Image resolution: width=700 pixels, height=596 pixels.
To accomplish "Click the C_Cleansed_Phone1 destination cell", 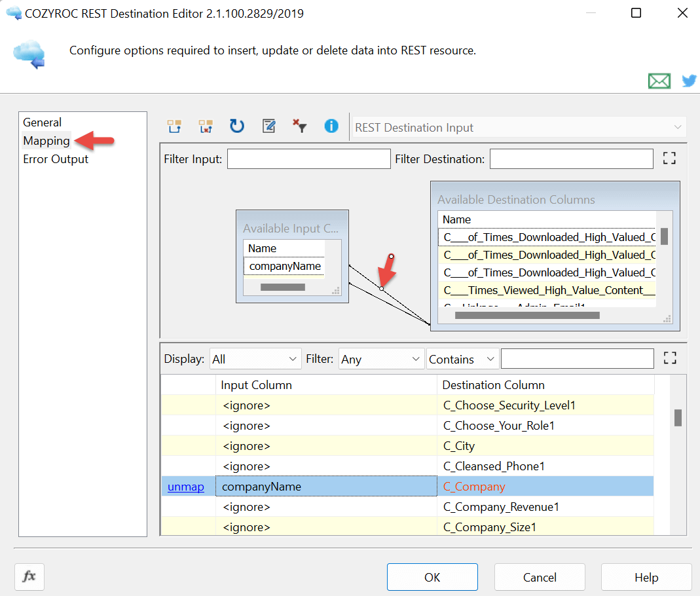I will point(545,466).
